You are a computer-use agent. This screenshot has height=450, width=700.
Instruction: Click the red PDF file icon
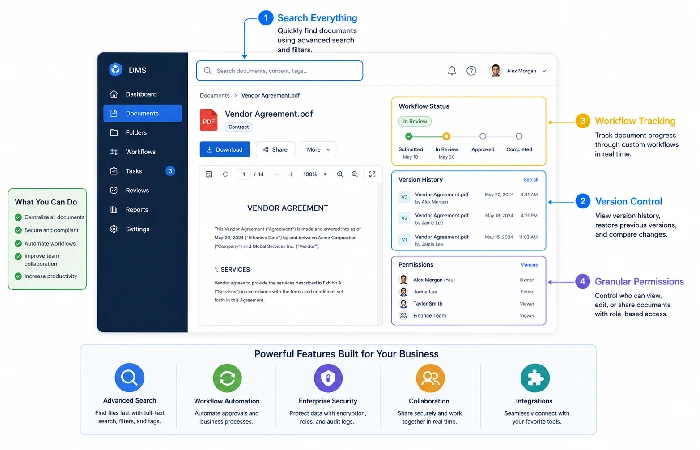[208, 120]
